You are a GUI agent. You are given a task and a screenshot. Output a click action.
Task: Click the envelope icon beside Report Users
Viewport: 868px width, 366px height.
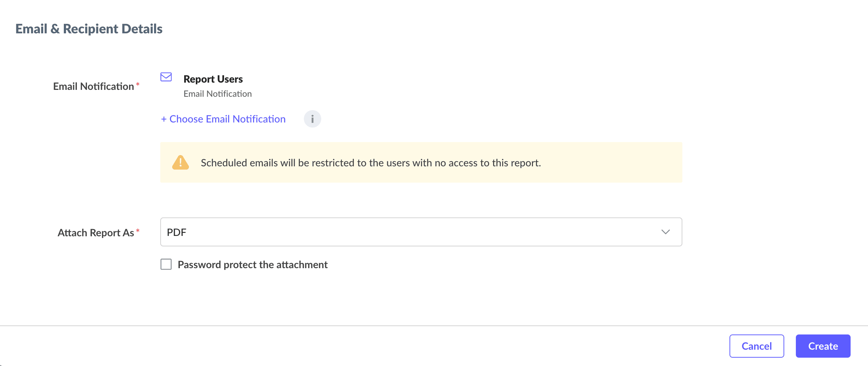click(166, 77)
